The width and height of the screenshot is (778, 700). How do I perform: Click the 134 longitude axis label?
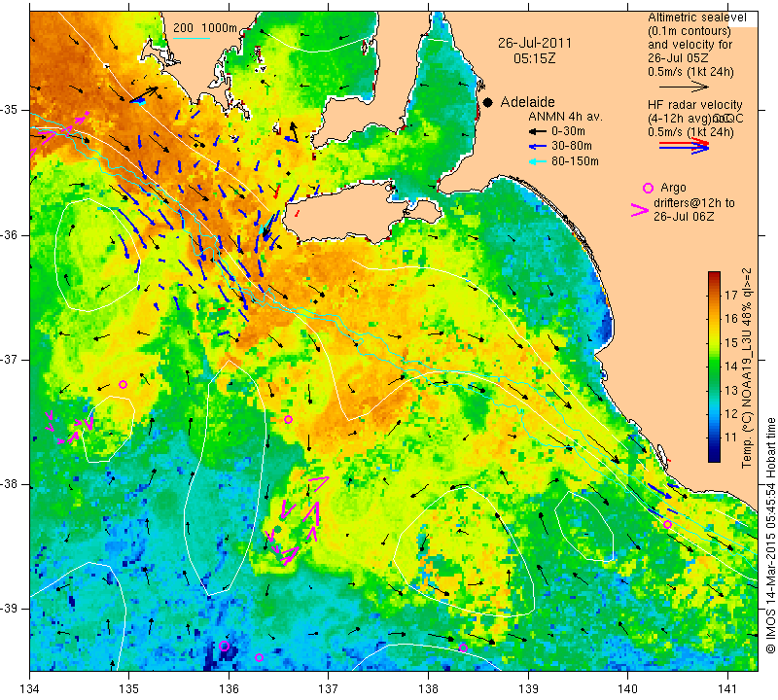tap(30, 689)
